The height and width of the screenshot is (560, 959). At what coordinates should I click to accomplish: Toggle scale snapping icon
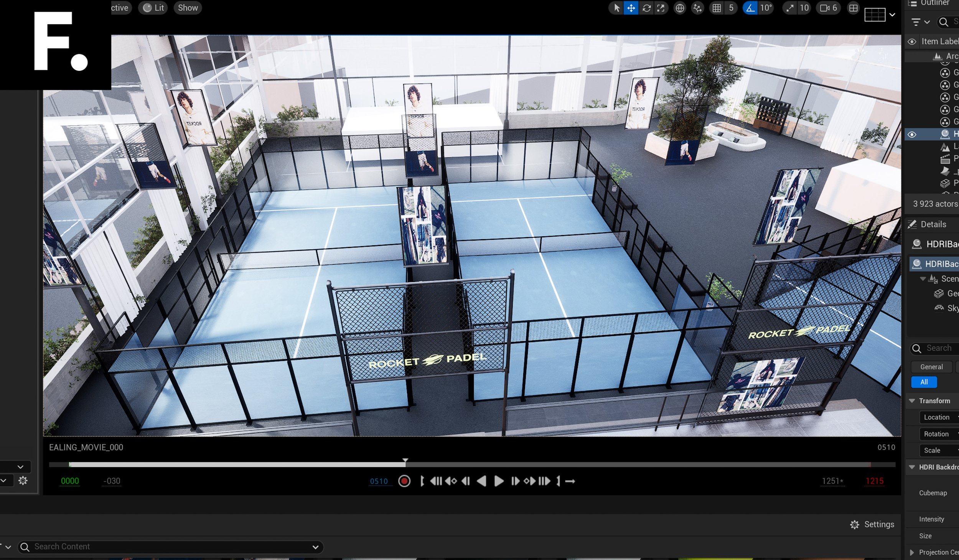click(x=789, y=8)
